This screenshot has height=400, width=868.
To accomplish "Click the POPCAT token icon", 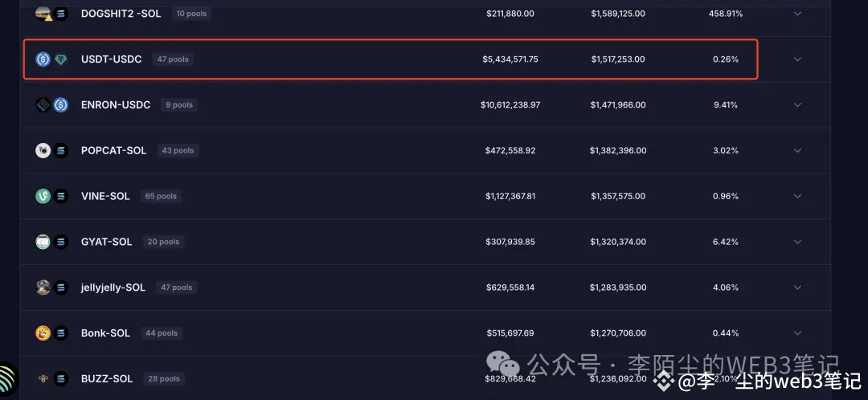I will (x=43, y=150).
